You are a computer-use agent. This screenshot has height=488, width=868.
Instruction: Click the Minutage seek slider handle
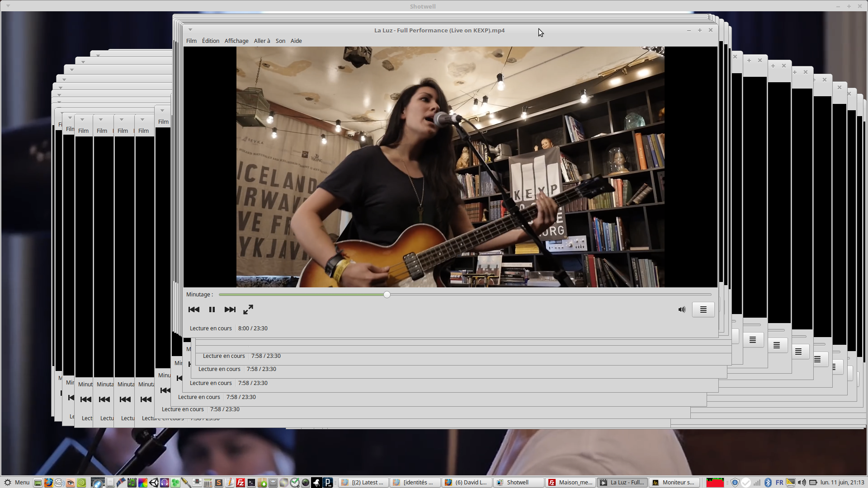click(x=387, y=295)
